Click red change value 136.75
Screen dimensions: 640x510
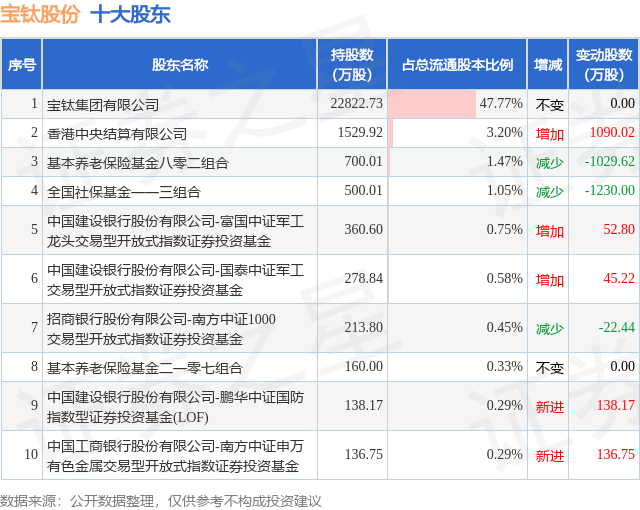tap(616, 454)
